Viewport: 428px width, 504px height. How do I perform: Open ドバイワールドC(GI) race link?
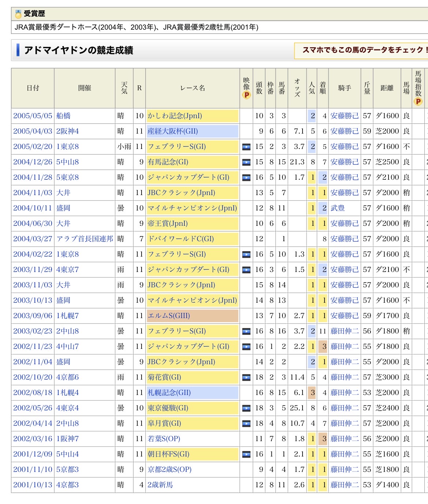click(180, 239)
